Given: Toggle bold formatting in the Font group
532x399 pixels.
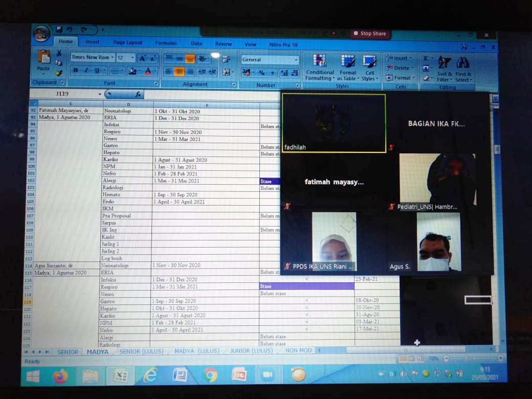Looking at the screenshot, I should pyautogui.click(x=76, y=71).
